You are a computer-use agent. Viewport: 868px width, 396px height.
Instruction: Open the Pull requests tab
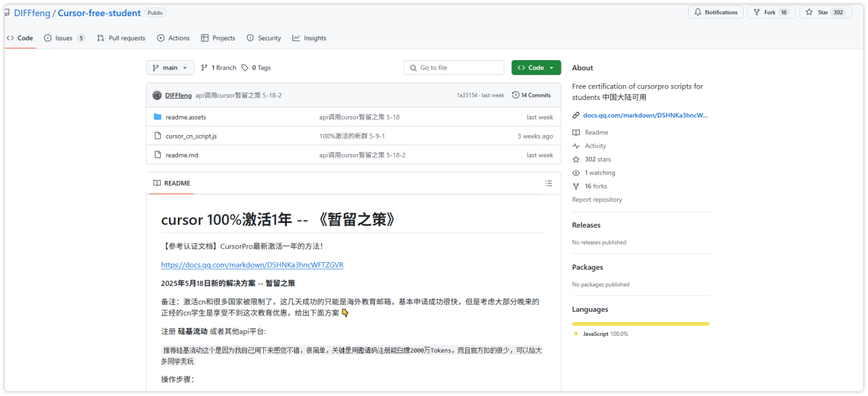pos(121,38)
